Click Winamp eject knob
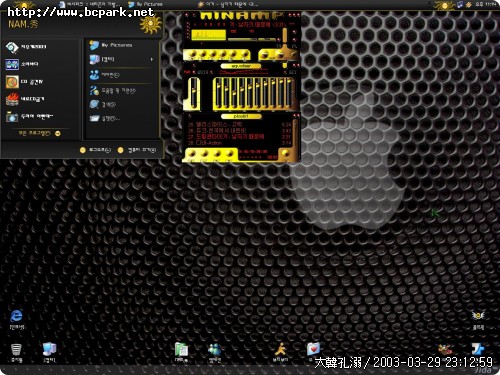500x375 pixels. click(x=245, y=54)
